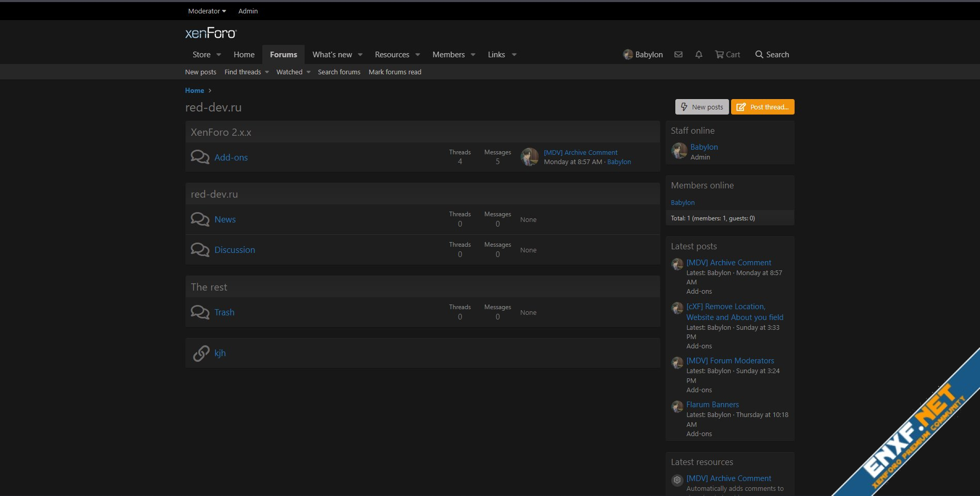The width and height of the screenshot is (980, 496).
Task: Click the kjh link-chain icon
Action: (201, 353)
